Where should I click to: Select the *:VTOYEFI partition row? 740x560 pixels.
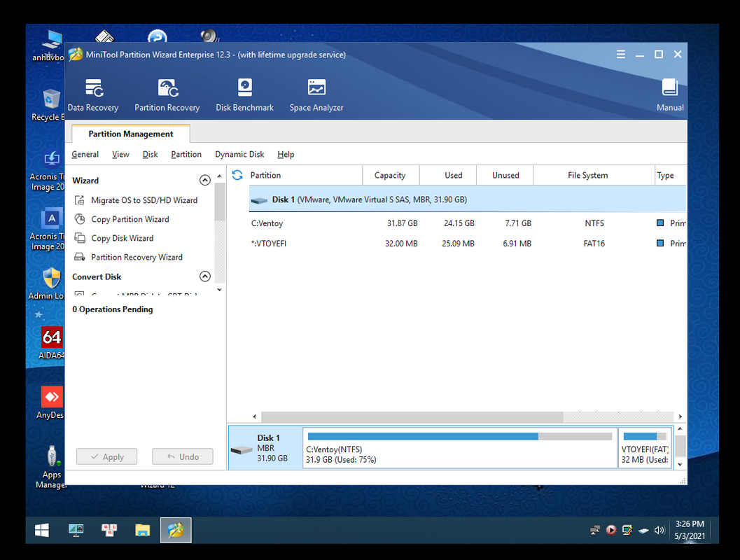tap(467, 244)
